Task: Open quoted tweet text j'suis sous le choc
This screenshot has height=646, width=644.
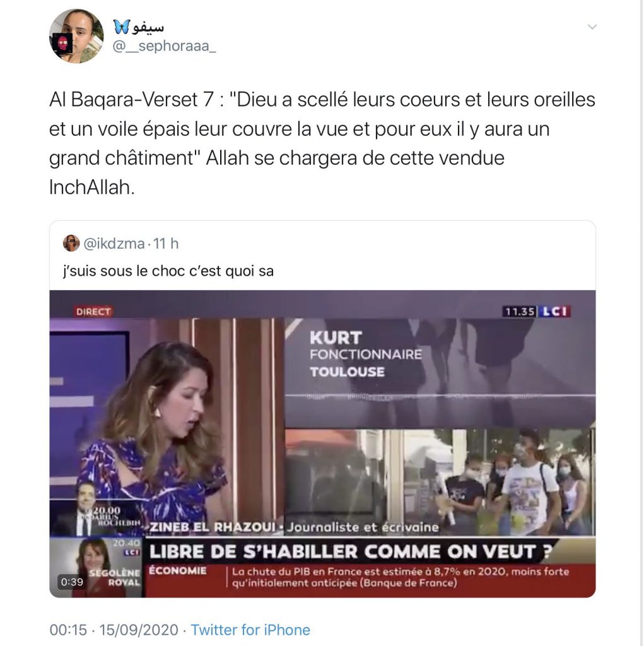Action: click(168, 271)
